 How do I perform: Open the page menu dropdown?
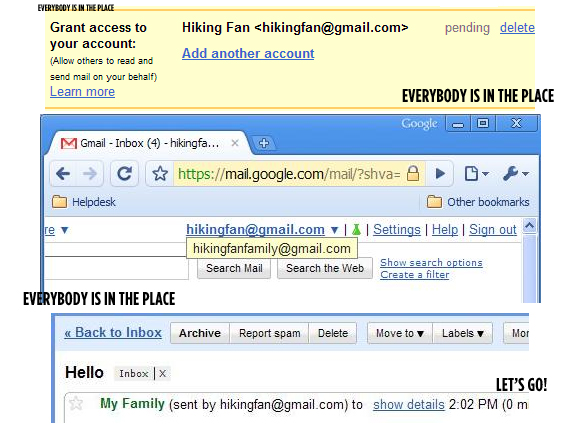coord(477,173)
